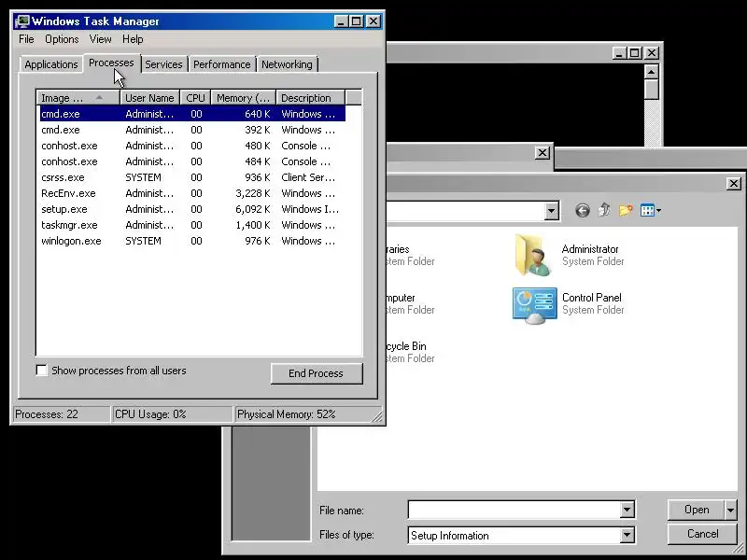Click the scroll up arrow in console window
Image resolution: width=747 pixels, height=560 pixels.
pos(651,72)
